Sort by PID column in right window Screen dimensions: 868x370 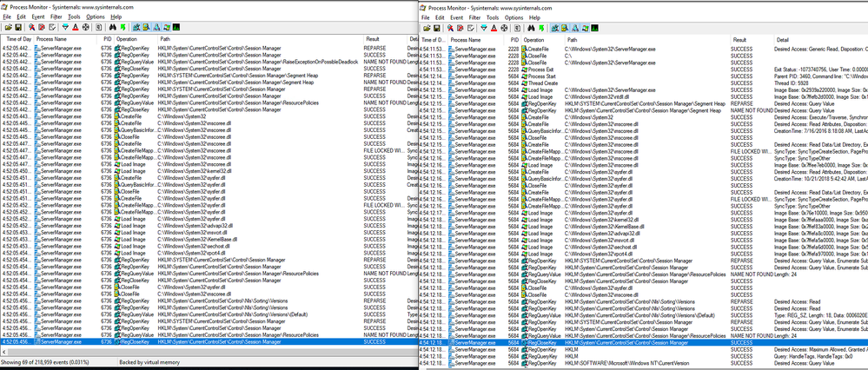(514, 40)
